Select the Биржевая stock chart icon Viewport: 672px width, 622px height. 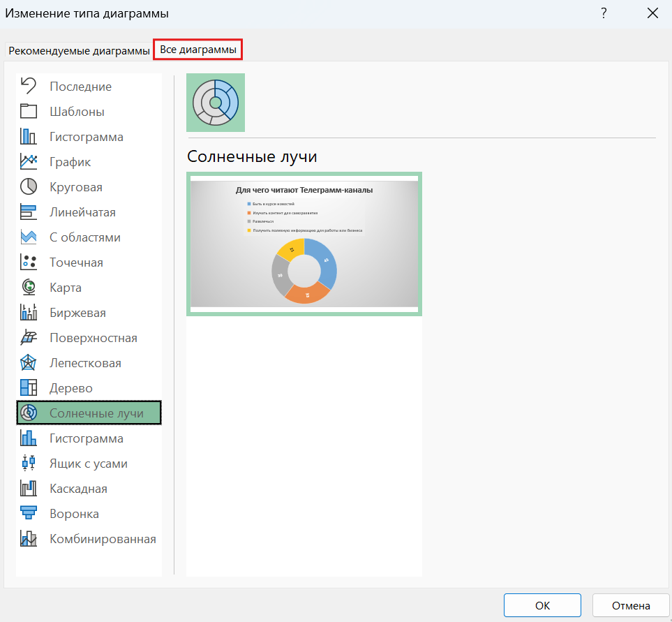pos(29,313)
